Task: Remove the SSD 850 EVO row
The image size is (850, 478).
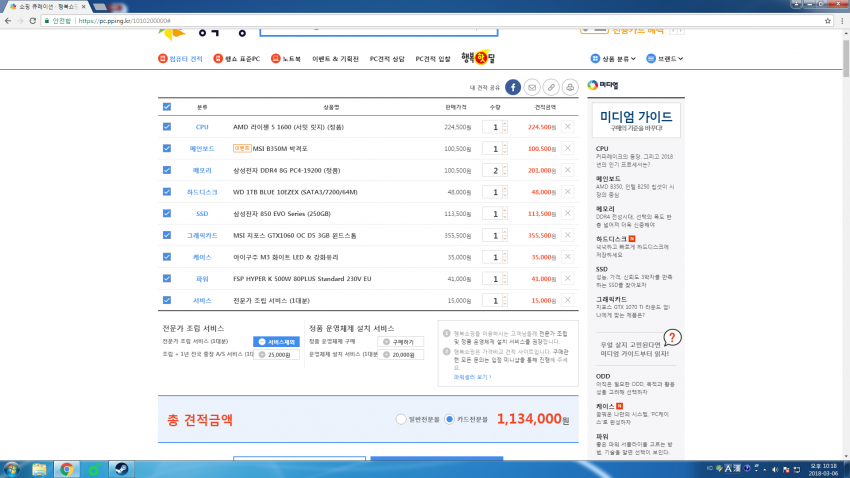Action: (x=568, y=214)
